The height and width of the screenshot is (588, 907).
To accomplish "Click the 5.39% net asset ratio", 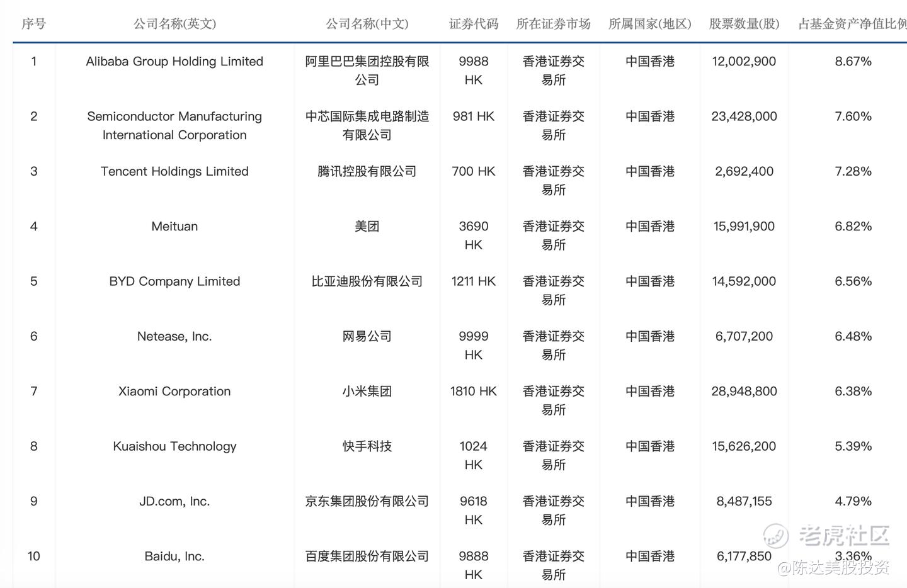I will point(853,446).
